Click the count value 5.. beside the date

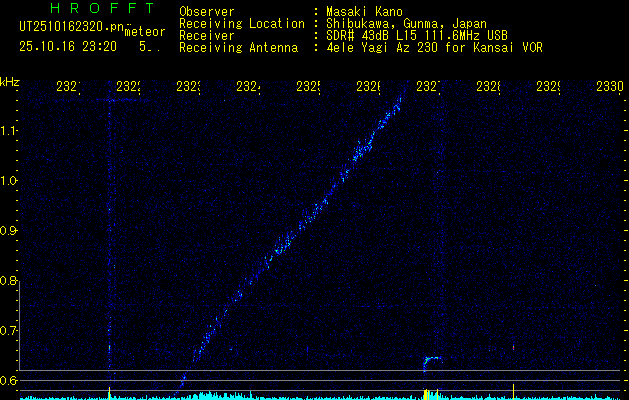pyautogui.click(x=150, y=47)
